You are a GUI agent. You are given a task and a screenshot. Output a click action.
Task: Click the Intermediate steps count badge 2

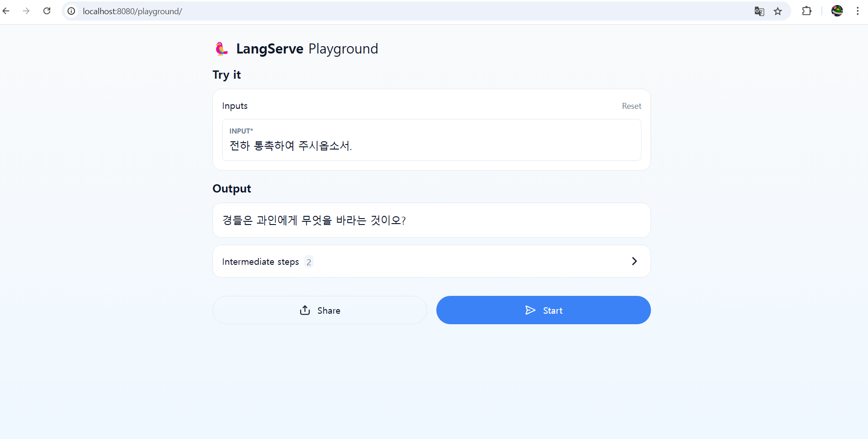309,262
